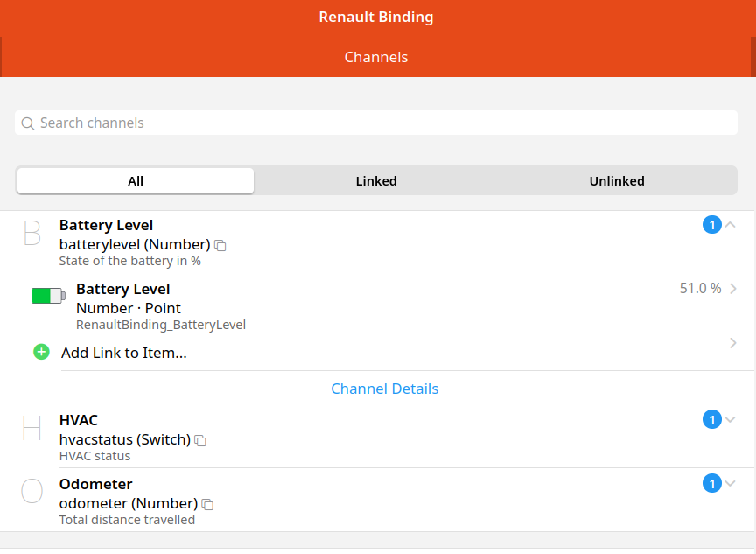This screenshot has height=554, width=756.
Task: Expand the Odometer channel chevron
Action: pos(731,483)
